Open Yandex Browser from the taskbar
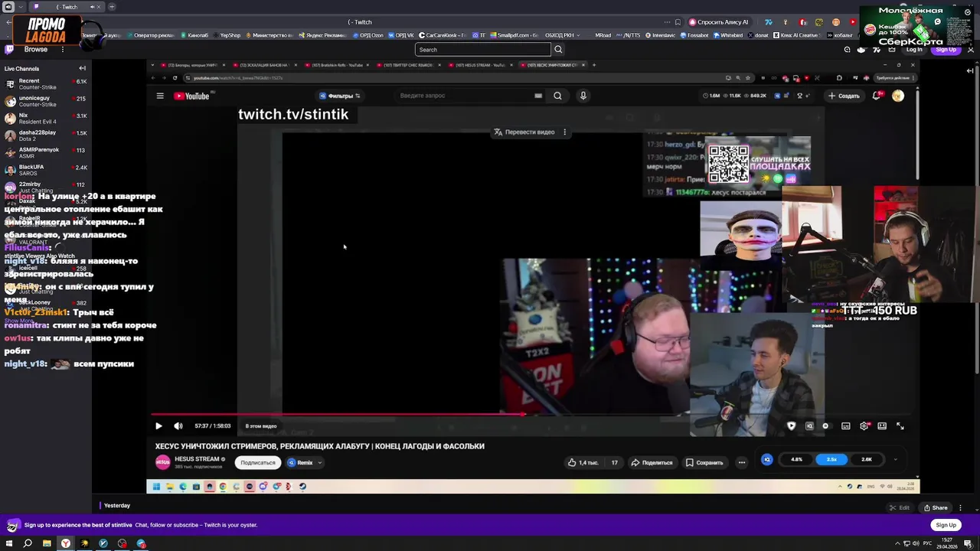Image resolution: width=980 pixels, height=551 pixels. tap(66, 543)
